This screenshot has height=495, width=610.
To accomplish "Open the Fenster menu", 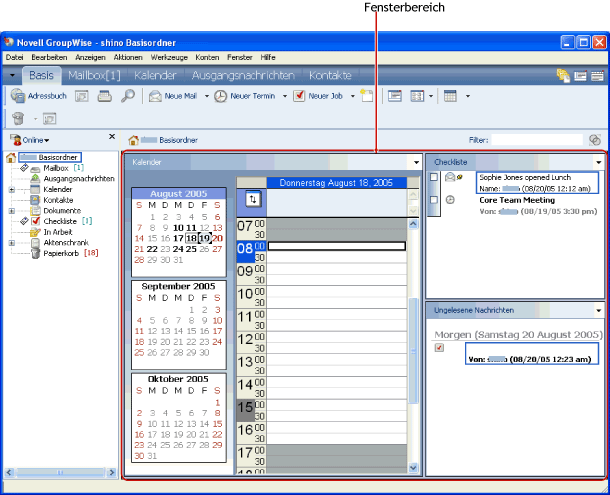I will (240, 58).
